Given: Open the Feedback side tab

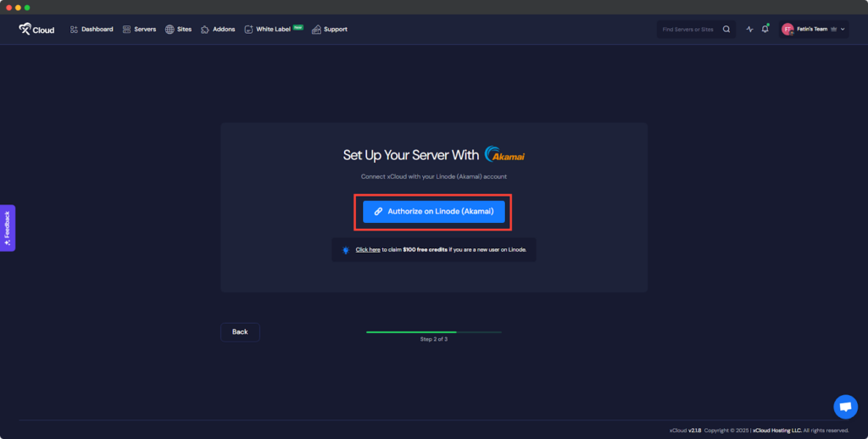Looking at the screenshot, I should pos(8,228).
